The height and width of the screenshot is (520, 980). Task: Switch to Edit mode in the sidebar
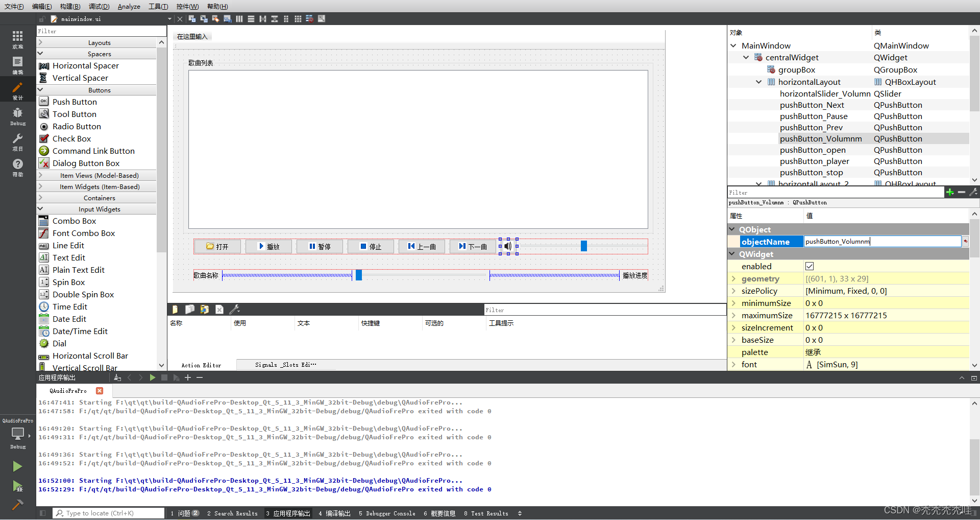click(17, 65)
